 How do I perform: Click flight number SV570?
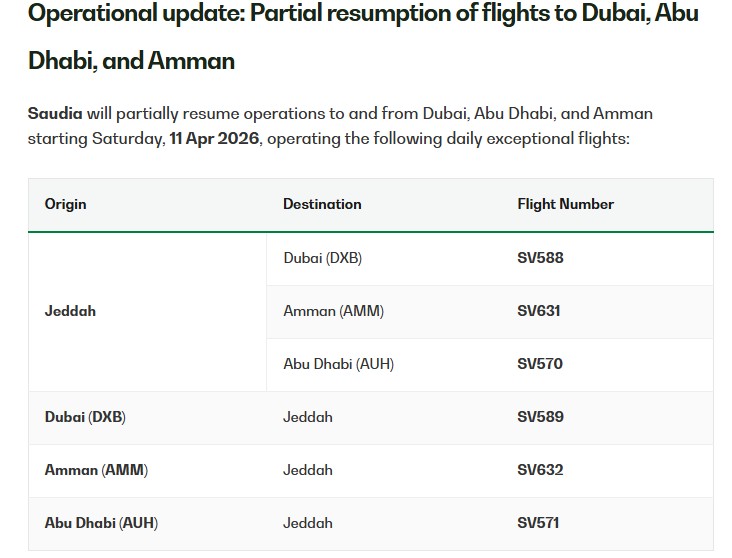coord(540,364)
